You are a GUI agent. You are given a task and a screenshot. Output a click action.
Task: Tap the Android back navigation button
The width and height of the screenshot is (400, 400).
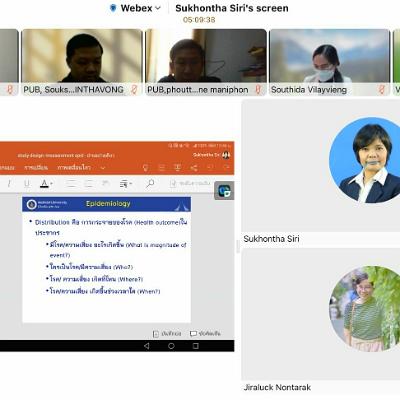pos(146,346)
